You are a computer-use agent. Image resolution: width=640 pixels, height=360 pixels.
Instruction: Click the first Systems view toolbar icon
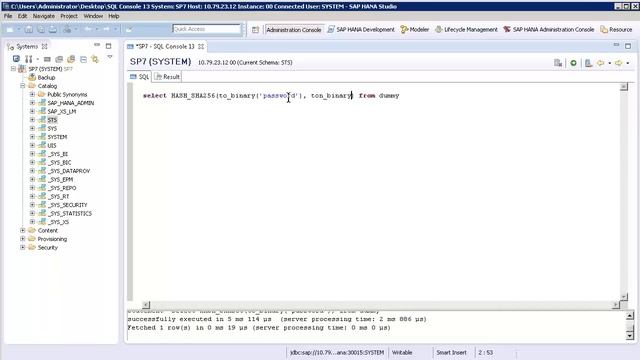coord(16,59)
